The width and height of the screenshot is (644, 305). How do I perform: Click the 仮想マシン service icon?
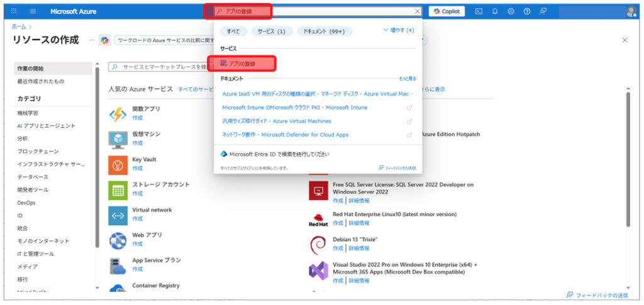pyautogui.click(x=118, y=139)
